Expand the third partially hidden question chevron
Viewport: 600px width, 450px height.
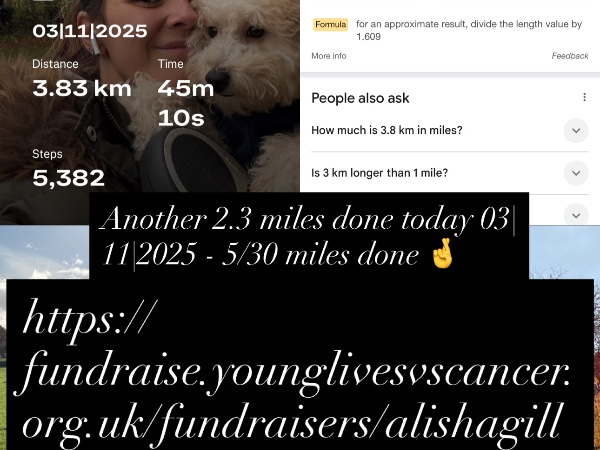pos(576,214)
